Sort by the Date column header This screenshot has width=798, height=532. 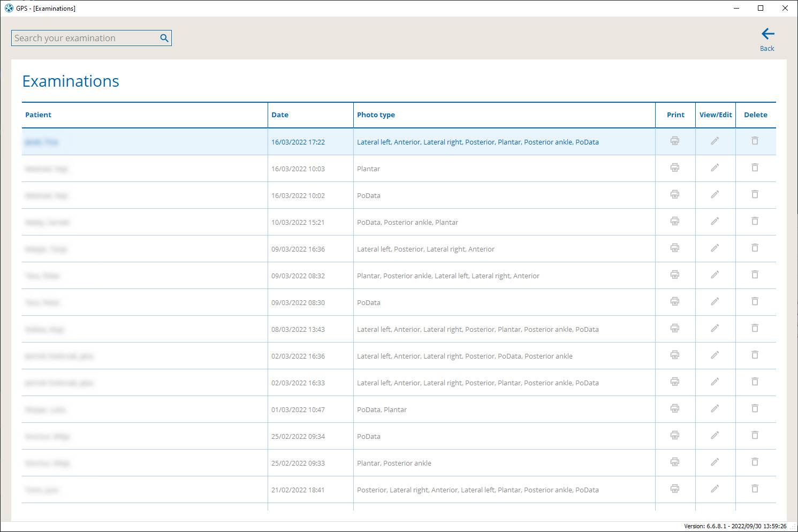[280, 115]
